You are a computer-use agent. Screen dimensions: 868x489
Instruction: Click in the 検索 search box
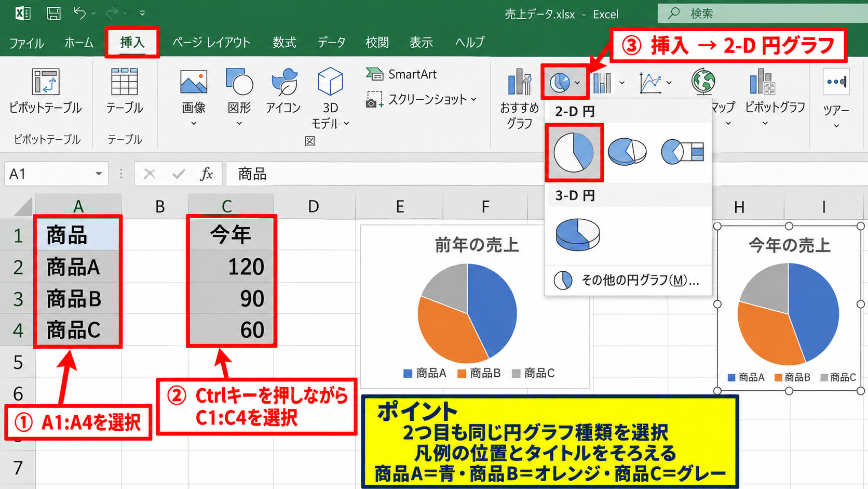coord(762,14)
